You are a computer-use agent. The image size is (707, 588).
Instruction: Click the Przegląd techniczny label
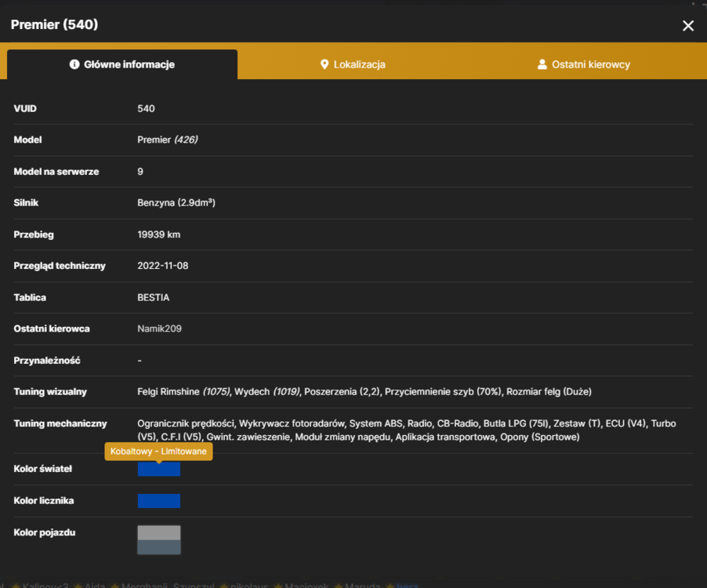(60, 266)
